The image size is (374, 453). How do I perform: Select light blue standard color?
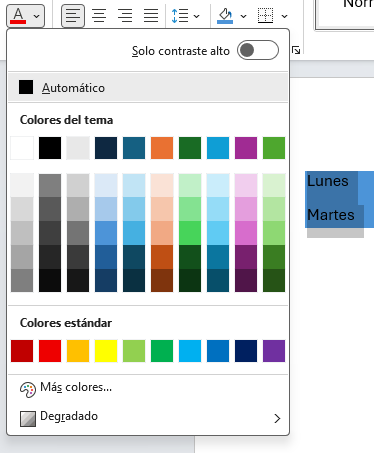coord(190,351)
